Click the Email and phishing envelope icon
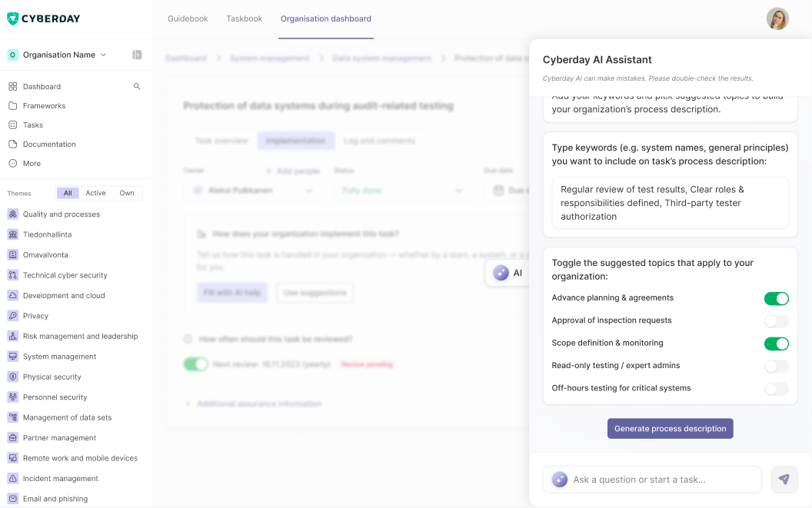Viewport: 812px width, 508px height. point(13,499)
